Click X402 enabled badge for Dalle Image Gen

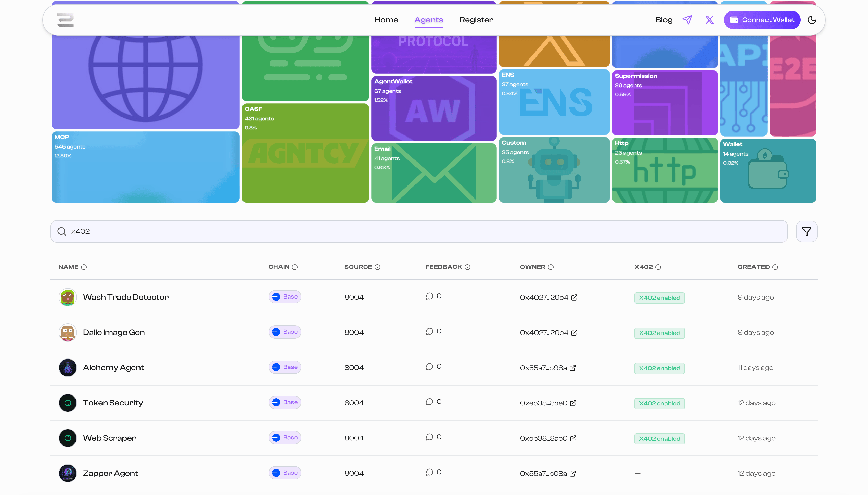[x=659, y=333]
